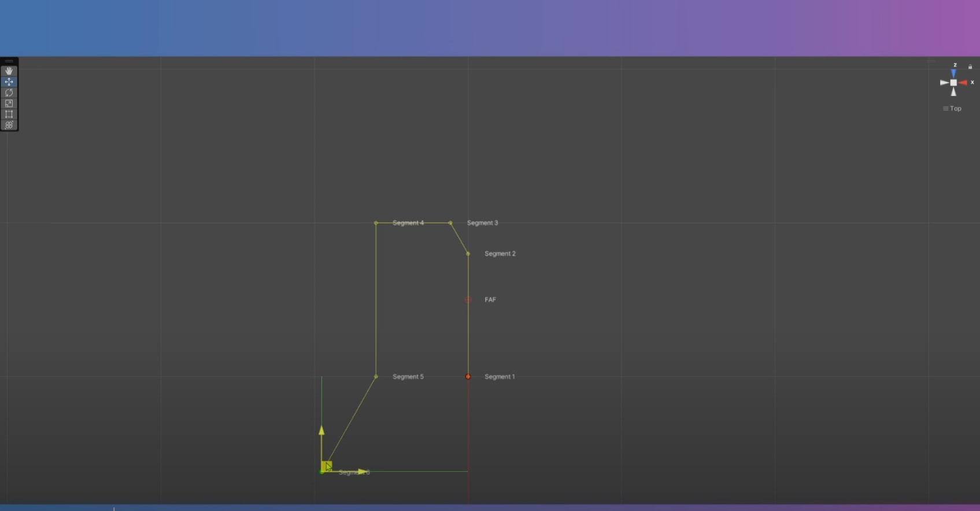Screen dimensions: 980x511
Task: Select the Hand view tool
Action: pos(9,71)
